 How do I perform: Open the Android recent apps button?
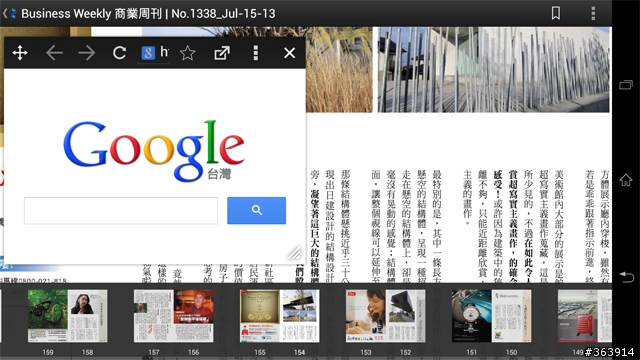click(626, 85)
